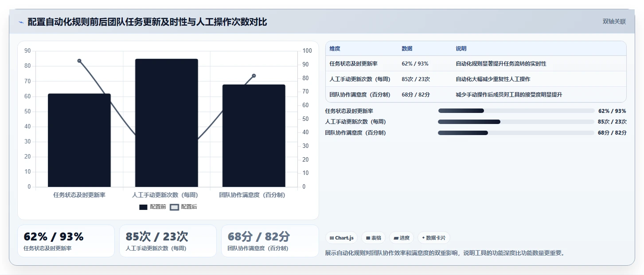This screenshot has height=275, width=644.
Task: Click x-axis label 任务状态及时更新率
Action: coord(79,195)
